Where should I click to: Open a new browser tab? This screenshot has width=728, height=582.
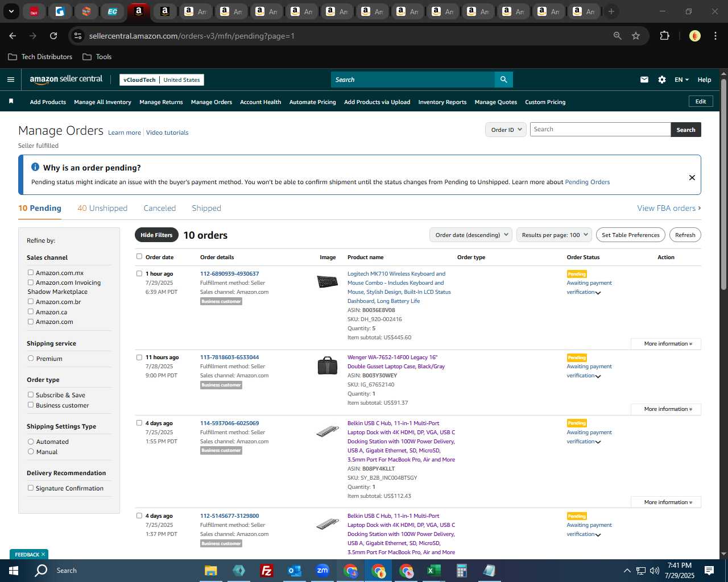pyautogui.click(x=611, y=11)
